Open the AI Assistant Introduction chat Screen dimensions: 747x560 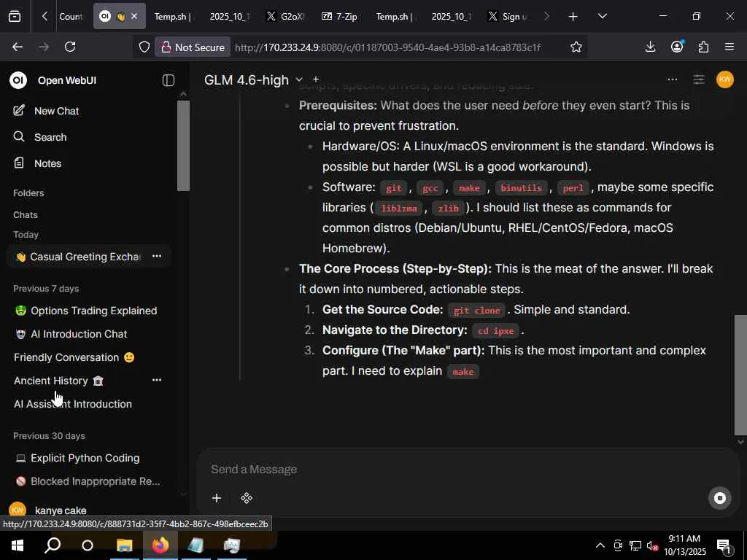[72, 404]
